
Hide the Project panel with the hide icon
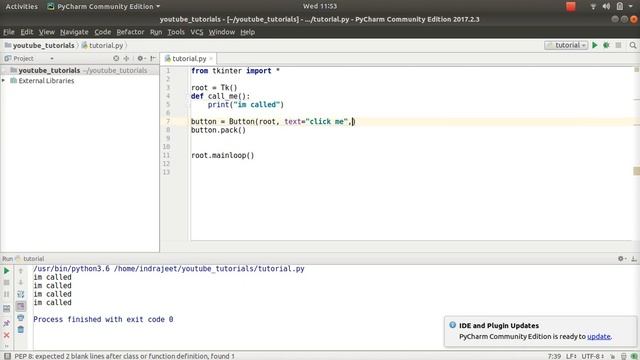click(153, 58)
